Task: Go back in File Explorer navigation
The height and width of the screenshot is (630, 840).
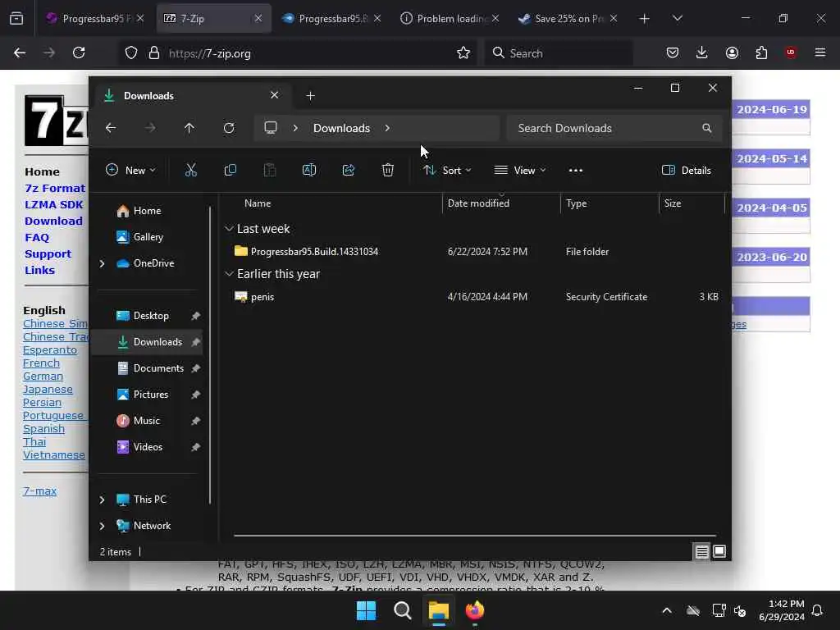Action: tap(111, 128)
